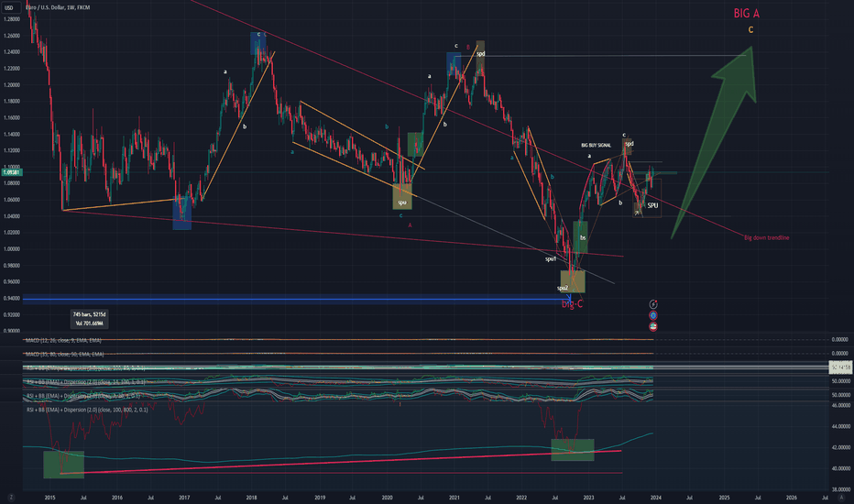Click the 44.00000 indicator scale value
This screenshot has height=504, width=854.
(841, 427)
